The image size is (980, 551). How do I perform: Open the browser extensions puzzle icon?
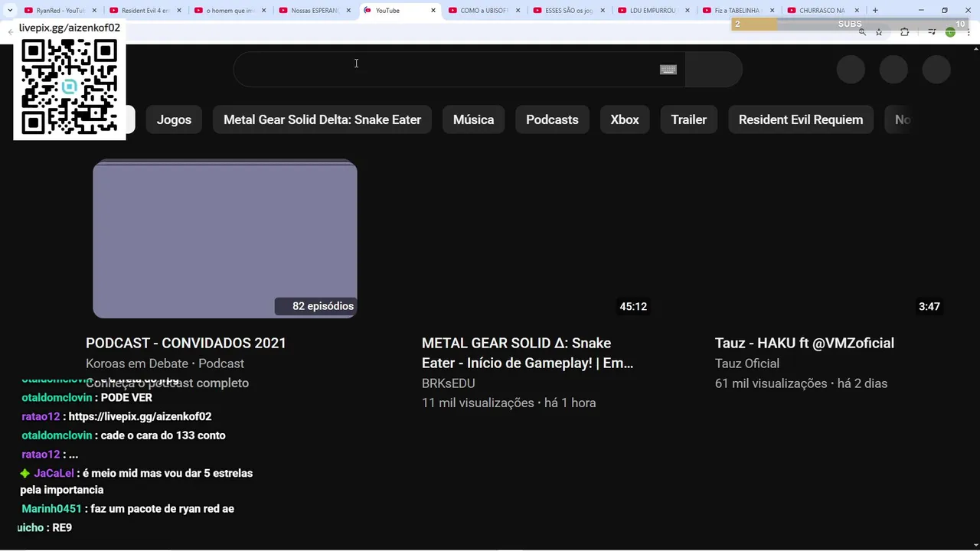point(905,32)
